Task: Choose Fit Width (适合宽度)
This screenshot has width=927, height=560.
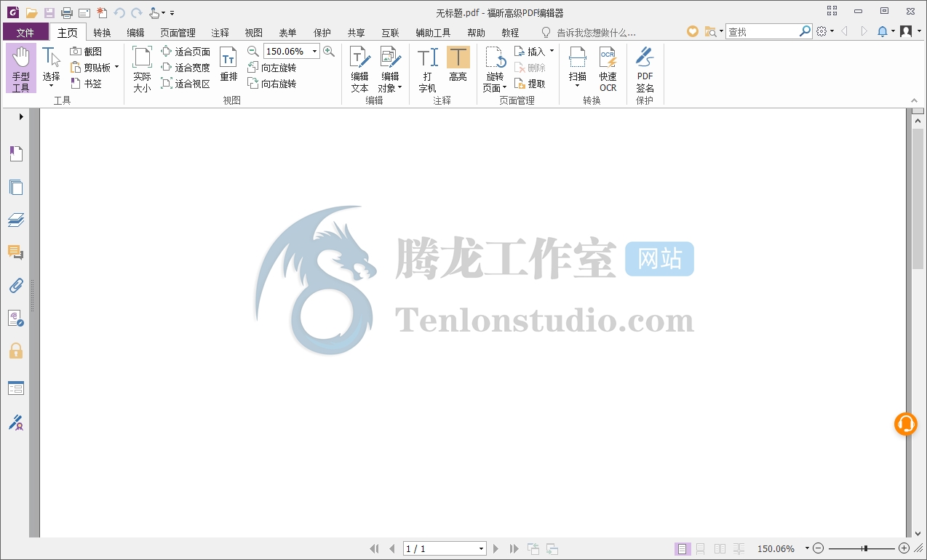Action: point(186,68)
